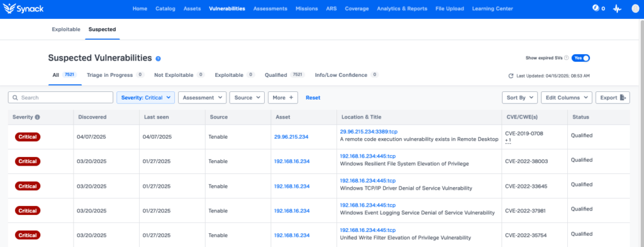Screen dimensions: 644x247
Task: Click Critical badge in CVE-2022-38003 row
Action: click(28, 161)
